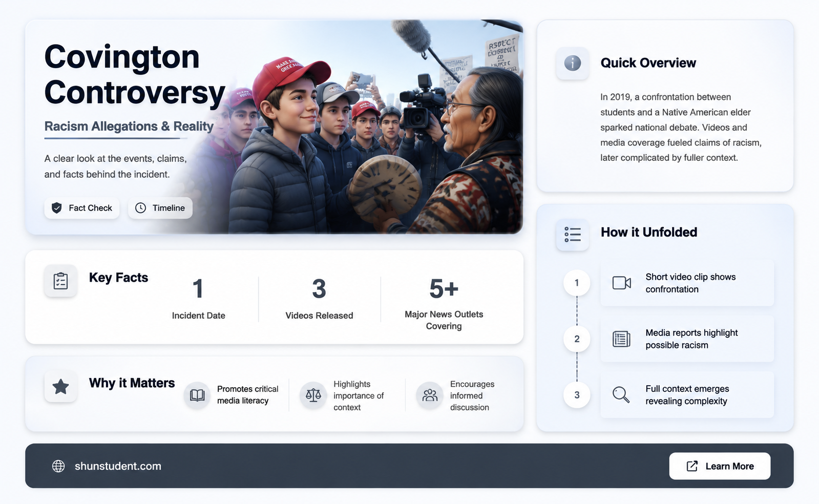Click the 'Quick Overview' heading

[x=648, y=63]
